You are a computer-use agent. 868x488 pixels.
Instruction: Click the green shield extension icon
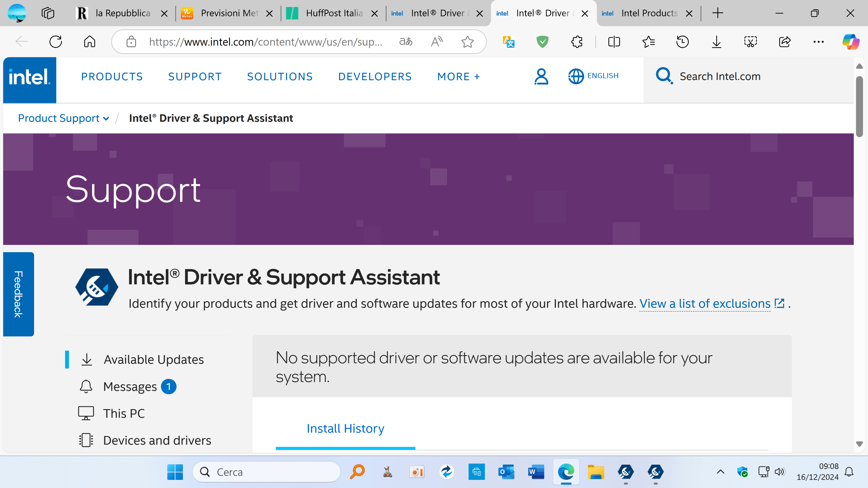pyautogui.click(x=542, y=42)
